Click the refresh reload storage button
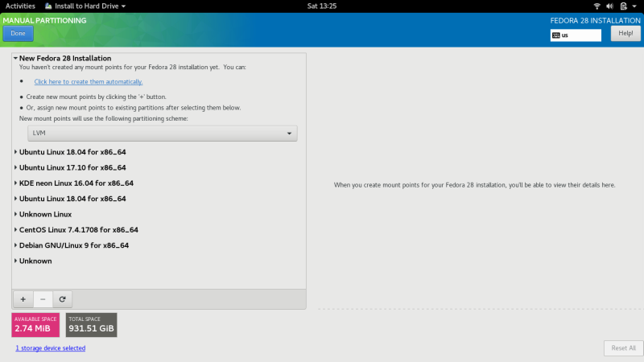Image resolution: width=644 pixels, height=362 pixels. (x=63, y=299)
